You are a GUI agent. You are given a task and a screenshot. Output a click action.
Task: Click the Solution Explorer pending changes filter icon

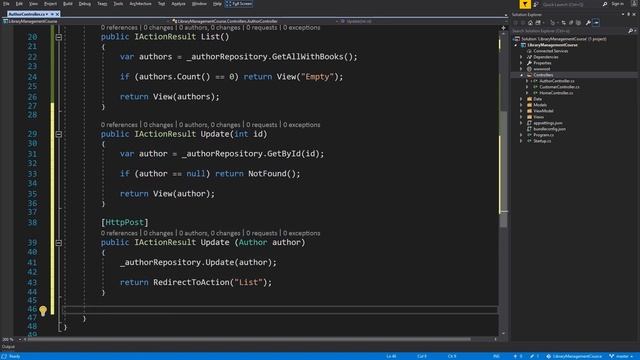click(x=553, y=22)
